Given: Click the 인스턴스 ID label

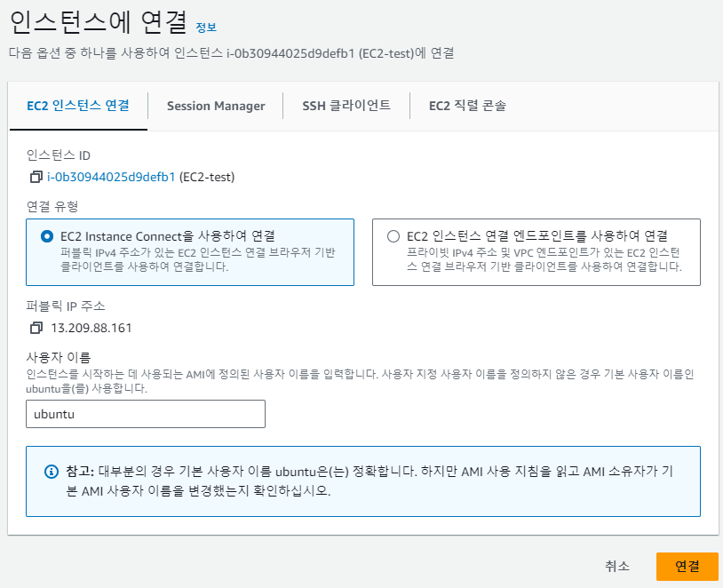Looking at the screenshot, I should pos(59,155).
